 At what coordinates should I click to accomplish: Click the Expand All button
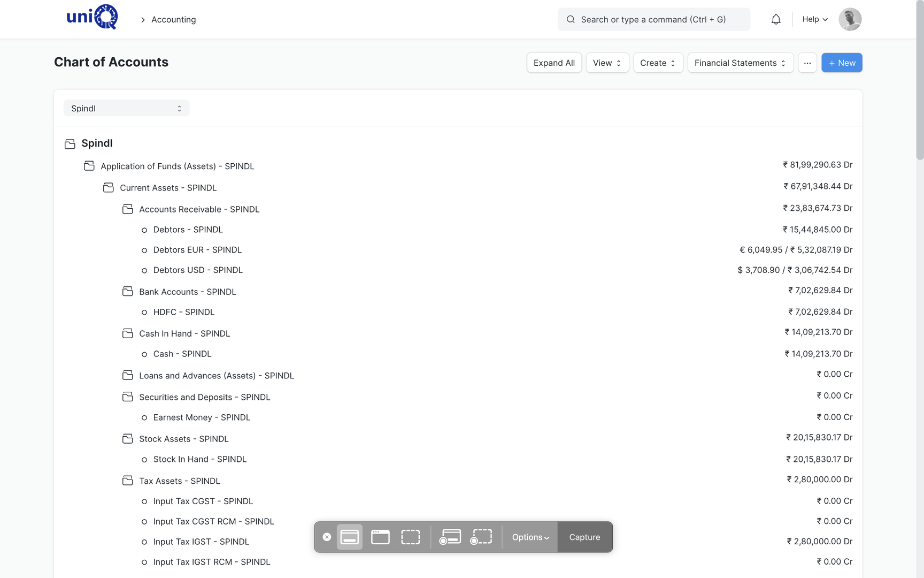[x=554, y=63]
